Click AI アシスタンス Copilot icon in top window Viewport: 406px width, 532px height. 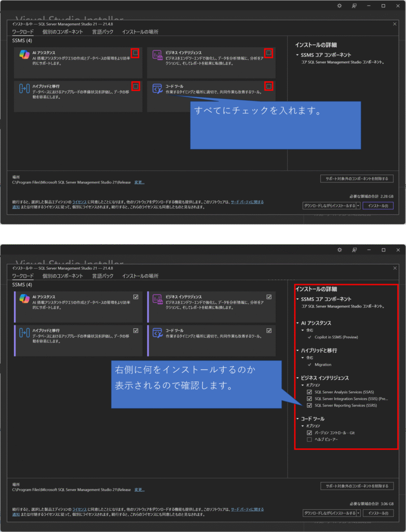(x=24, y=55)
